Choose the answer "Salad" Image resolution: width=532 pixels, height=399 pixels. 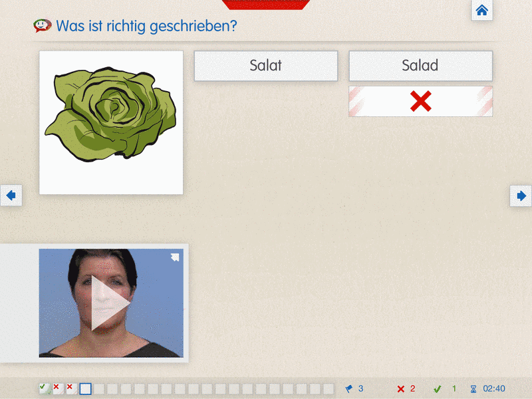coord(420,66)
